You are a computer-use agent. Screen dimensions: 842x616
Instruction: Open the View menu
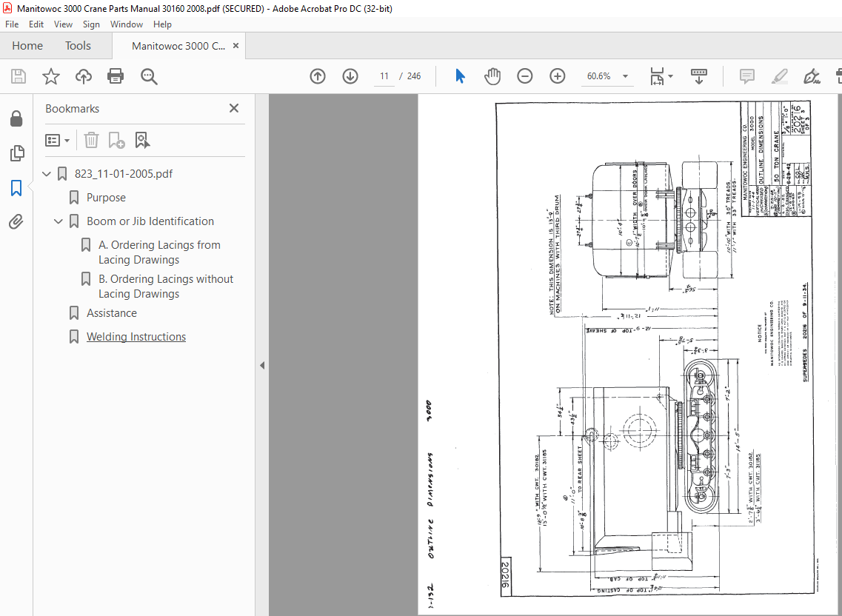tap(63, 24)
